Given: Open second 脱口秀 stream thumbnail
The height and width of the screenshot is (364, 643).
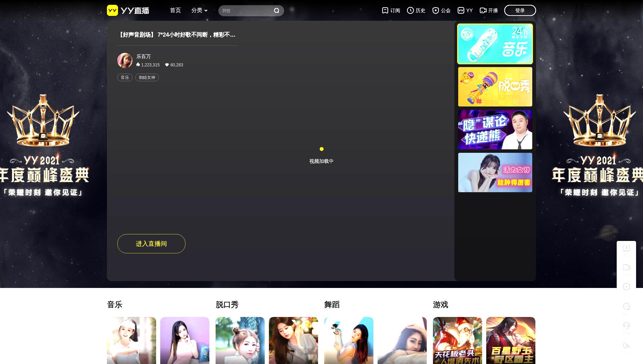Looking at the screenshot, I should tap(293, 340).
